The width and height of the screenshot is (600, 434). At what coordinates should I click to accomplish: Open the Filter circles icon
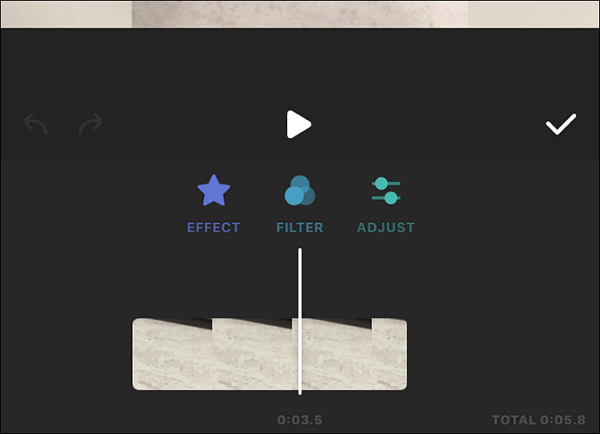pos(300,190)
